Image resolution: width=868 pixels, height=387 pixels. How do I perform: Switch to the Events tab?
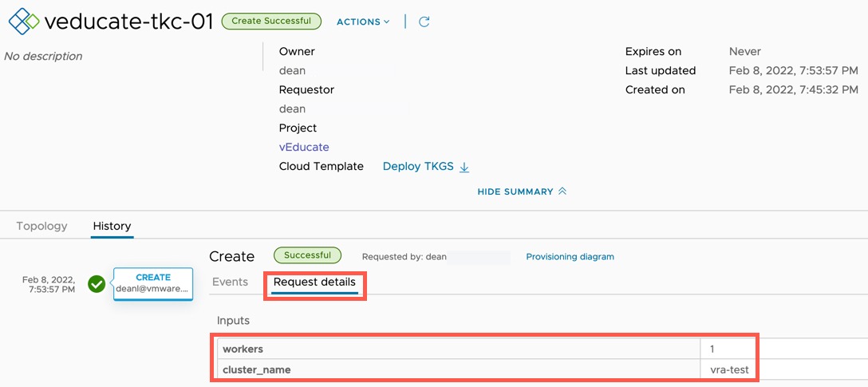pos(230,282)
